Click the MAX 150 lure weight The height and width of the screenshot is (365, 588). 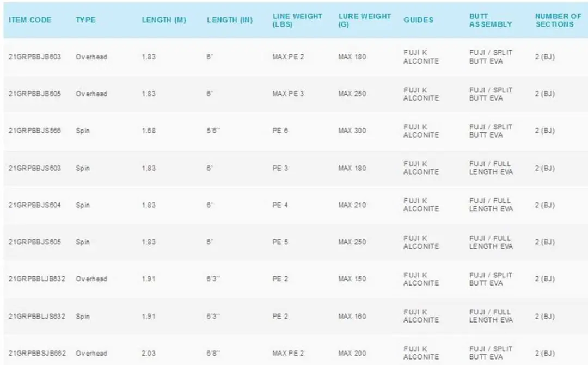click(x=352, y=279)
